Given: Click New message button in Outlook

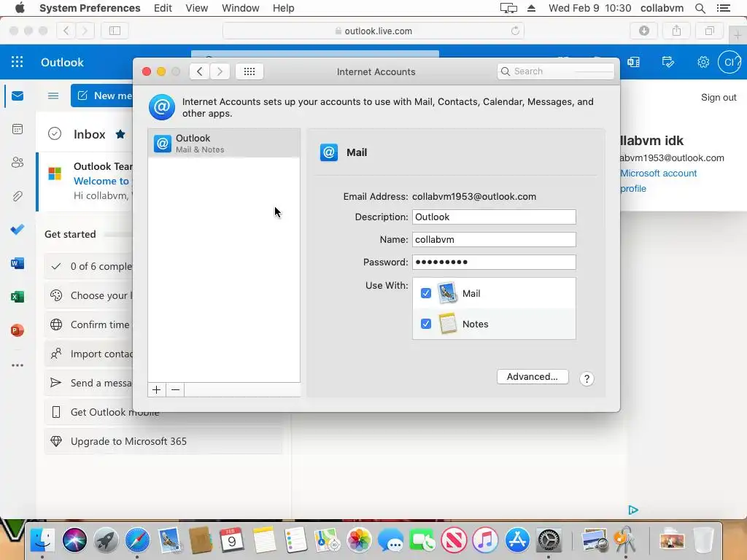Looking at the screenshot, I should click(102, 96).
